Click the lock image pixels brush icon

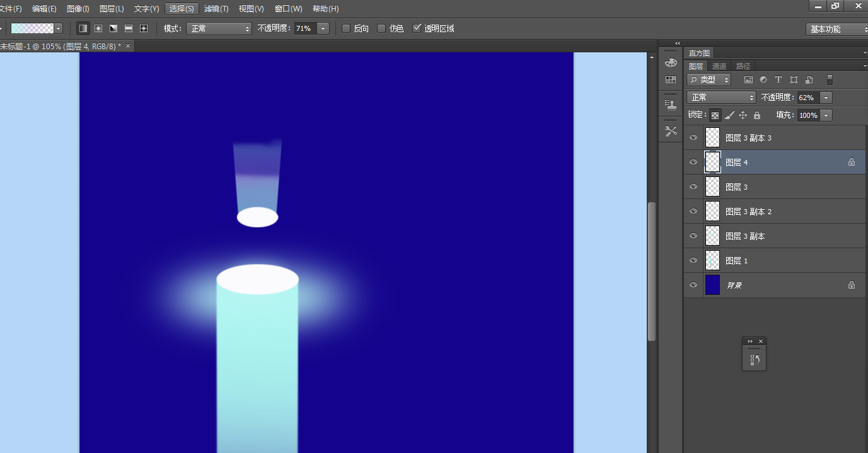point(729,115)
